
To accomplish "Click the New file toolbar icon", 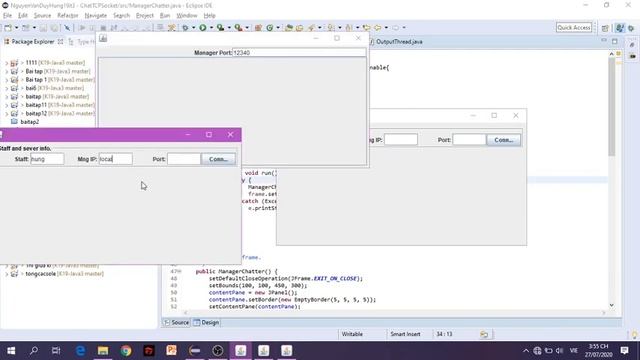I will coord(8,28).
